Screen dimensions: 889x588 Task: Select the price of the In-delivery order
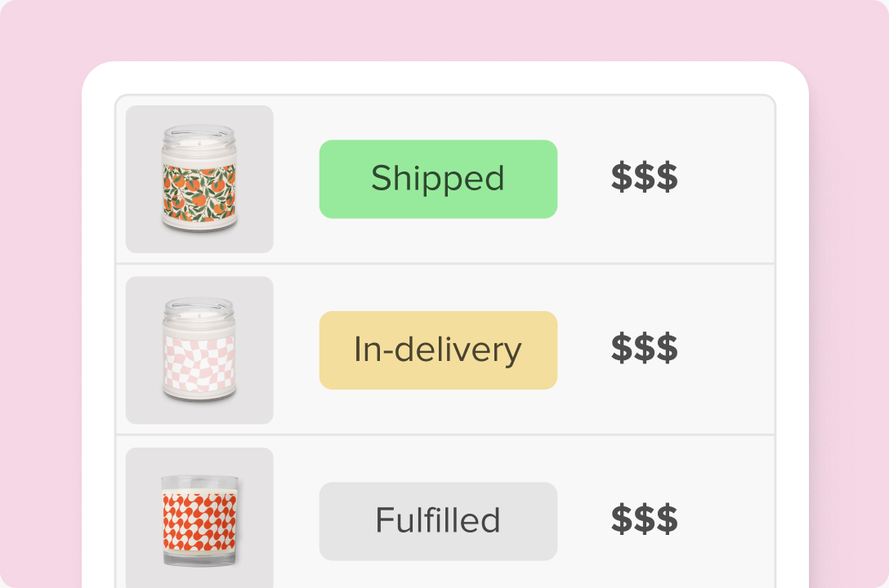coord(644,350)
